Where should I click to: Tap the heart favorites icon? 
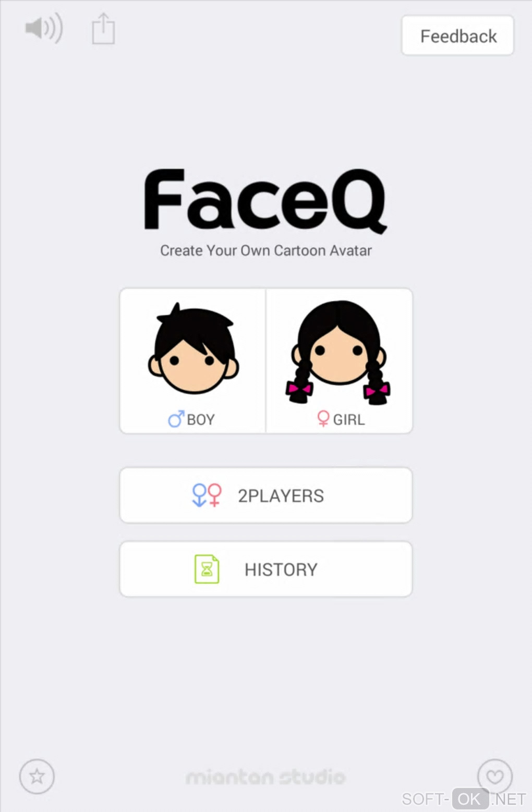tap(495, 776)
